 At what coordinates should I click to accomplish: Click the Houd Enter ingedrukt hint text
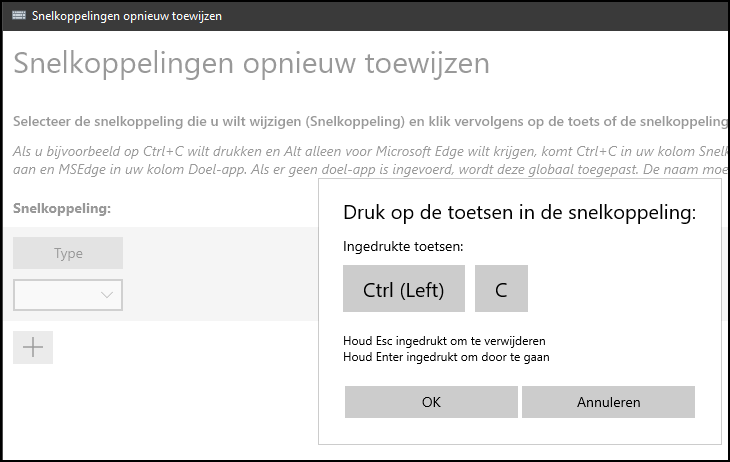pyautogui.click(x=446, y=357)
